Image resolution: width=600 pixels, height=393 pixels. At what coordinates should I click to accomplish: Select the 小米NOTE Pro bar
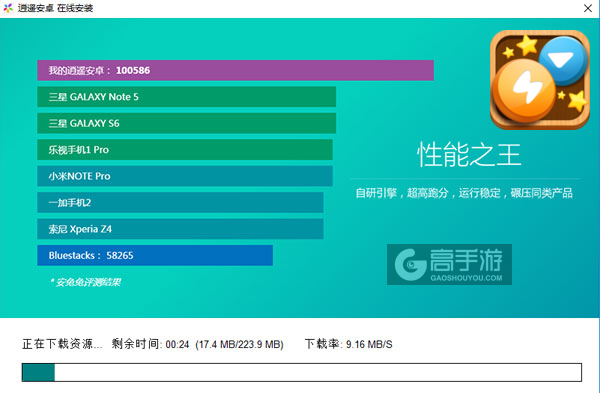click(185, 176)
